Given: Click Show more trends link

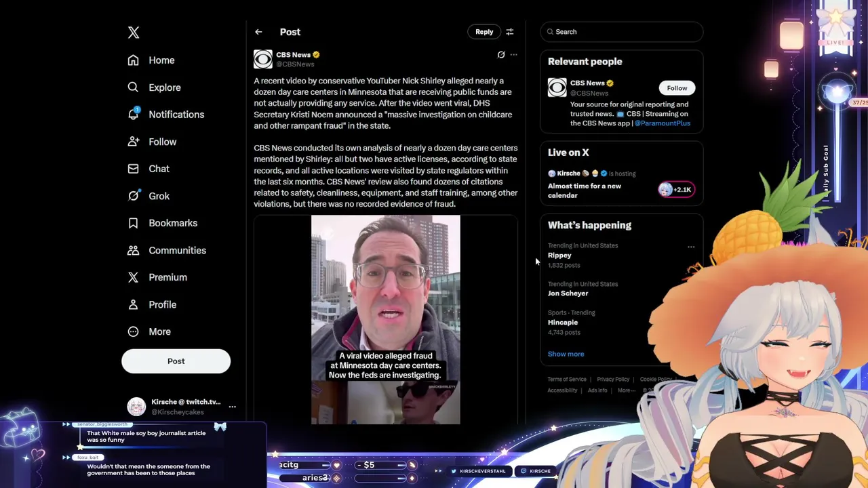Looking at the screenshot, I should coord(566,354).
